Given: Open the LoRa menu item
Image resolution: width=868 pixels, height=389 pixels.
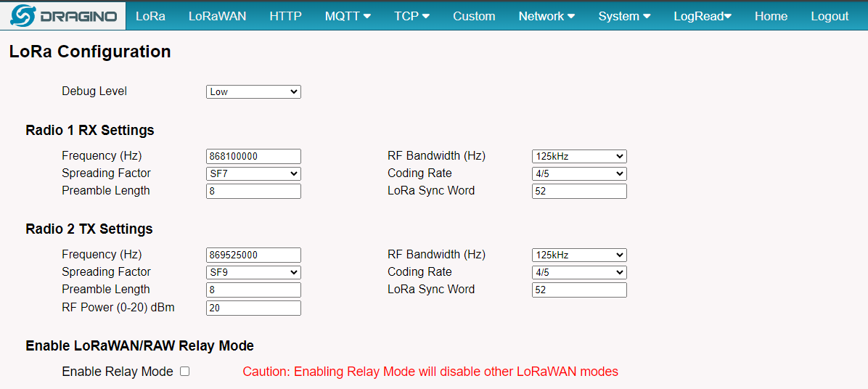Looking at the screenshot, I should 150,16.
